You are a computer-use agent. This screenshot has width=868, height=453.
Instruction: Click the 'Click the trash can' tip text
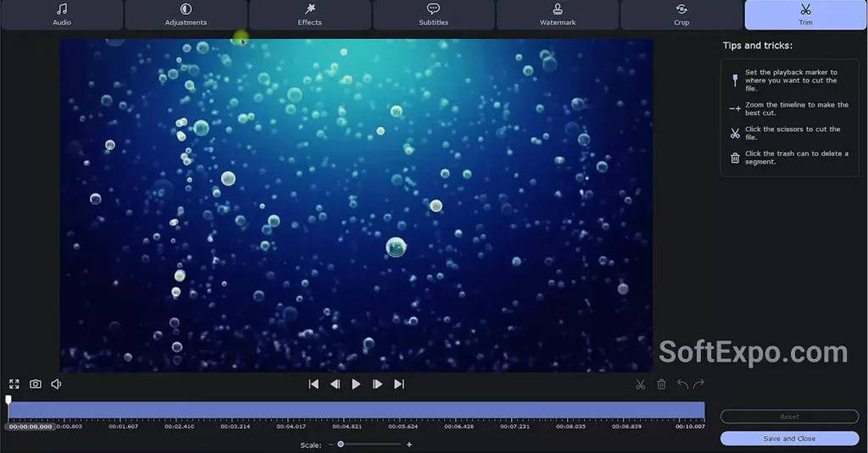(x=797, y=157)
